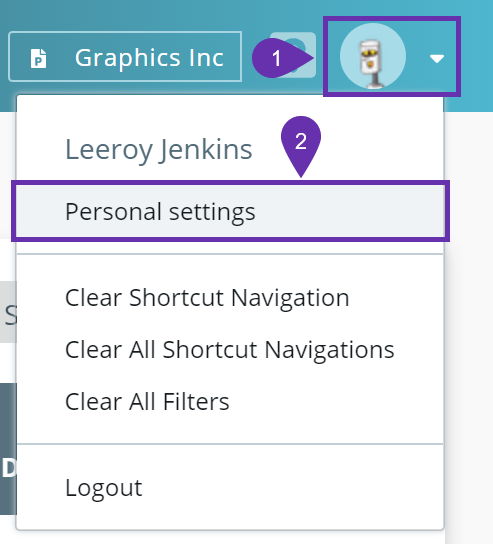Select Clear All Filters
The image size is (493, 544).
[x=147, y=402]
